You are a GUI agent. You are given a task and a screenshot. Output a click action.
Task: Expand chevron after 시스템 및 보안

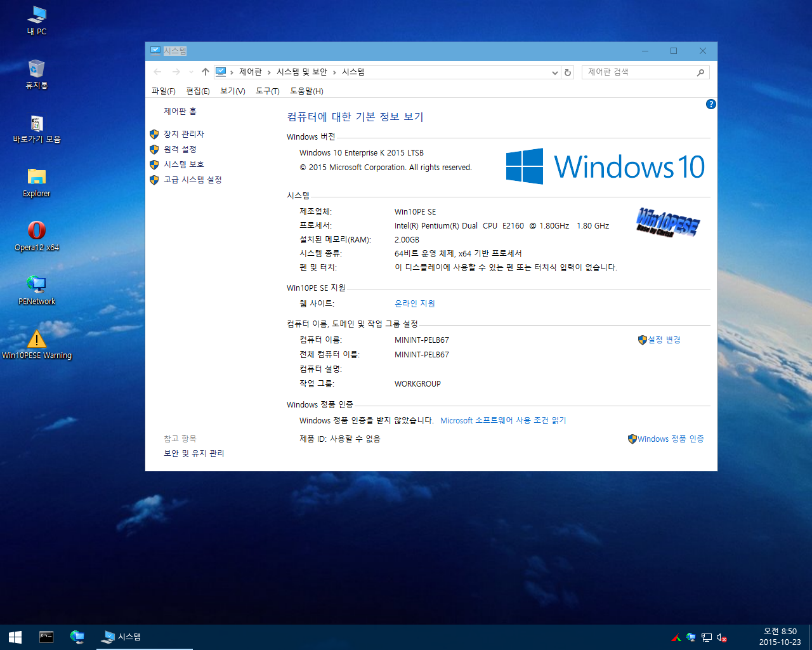[x=335, y=72]
